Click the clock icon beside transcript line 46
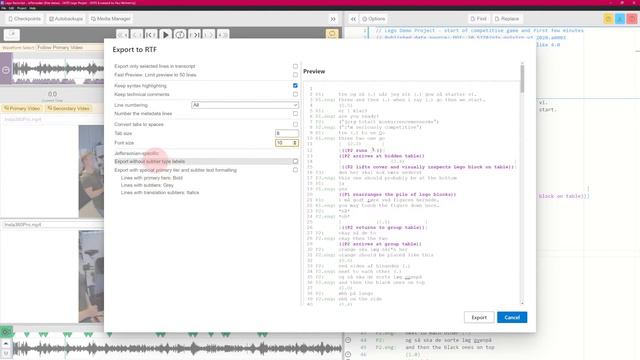Viewport: 640px width, 360px height. pyautogui.click(x=348, y=354)
